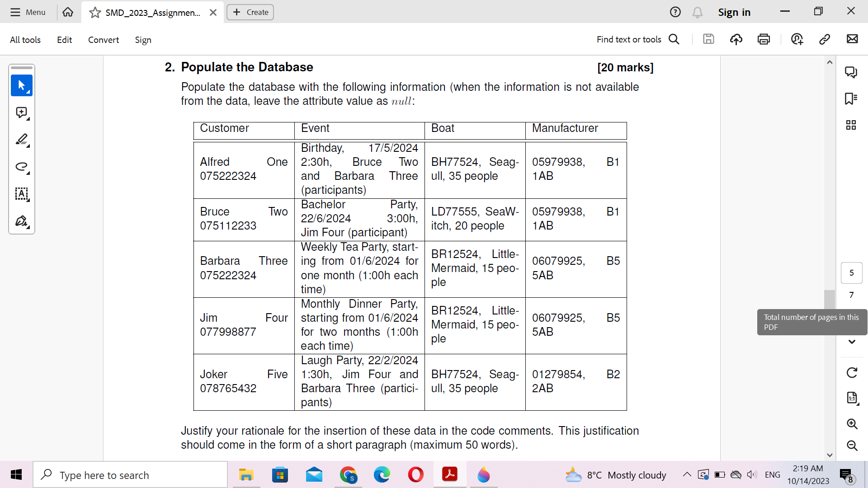The height and width of the screenshot is (488, 868).
Task: Zoom in on the document
Action: point(852,424)
